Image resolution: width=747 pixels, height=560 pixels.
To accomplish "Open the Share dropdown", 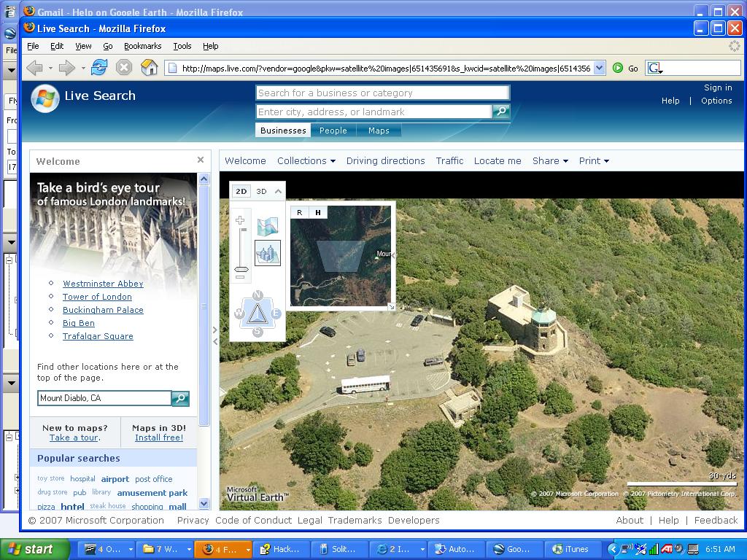I will point(550,161).
